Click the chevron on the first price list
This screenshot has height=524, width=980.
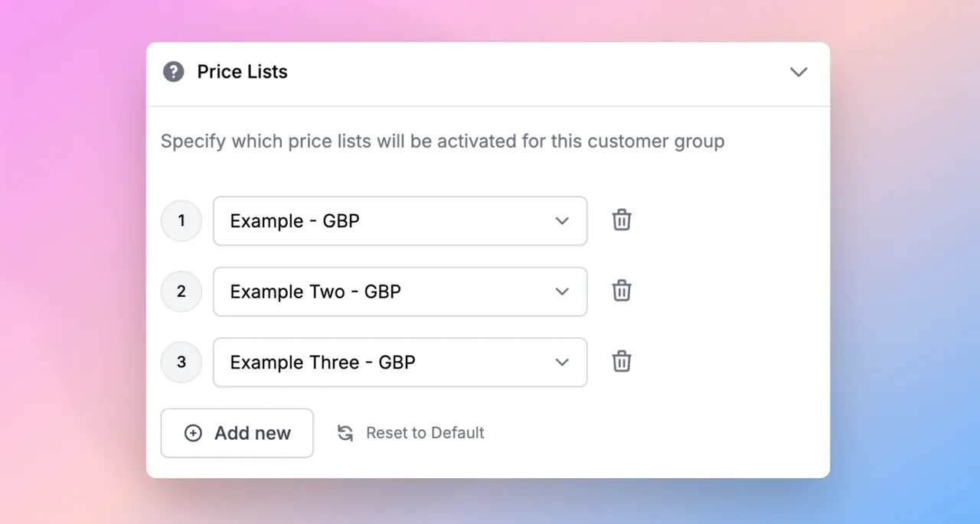(x=562, y=220)
